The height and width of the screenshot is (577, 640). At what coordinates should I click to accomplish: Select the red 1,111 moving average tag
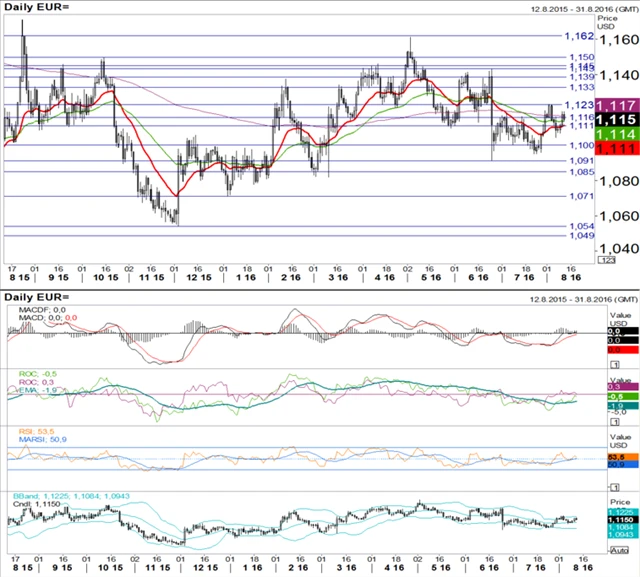[x=617, y=147]
